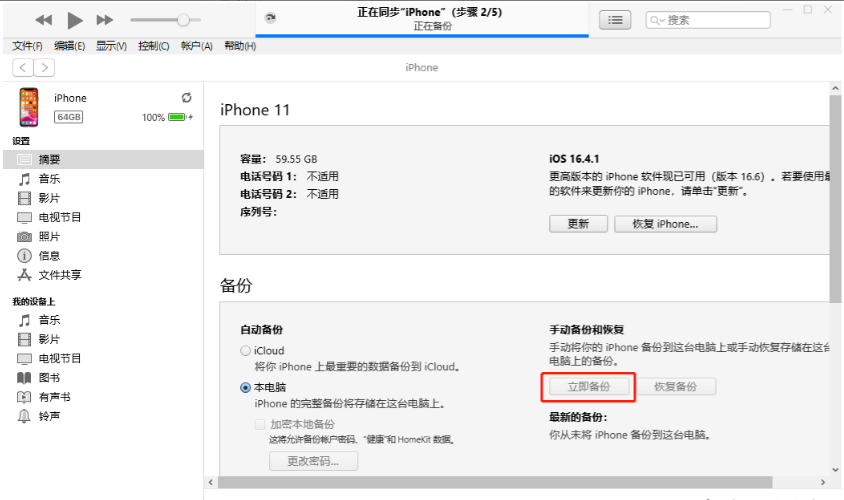Click the search field

pyautogui.click(x=708, y=20)
